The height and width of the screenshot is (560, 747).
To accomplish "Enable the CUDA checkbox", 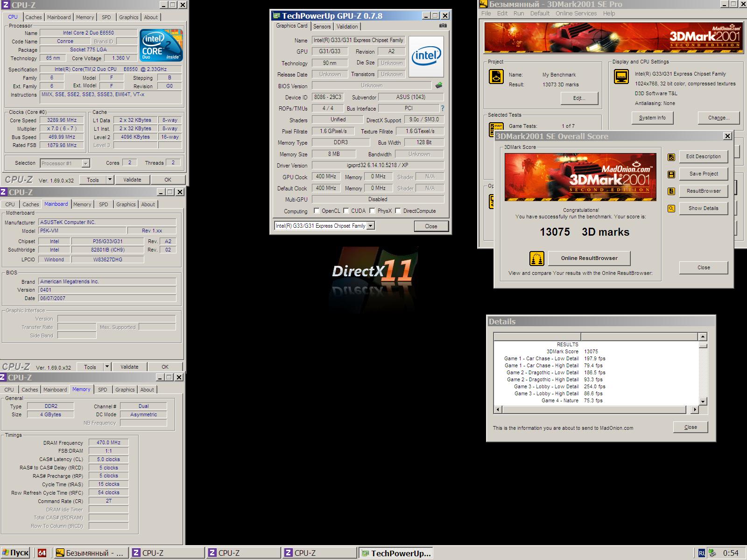I will click(x=346, y=211).
